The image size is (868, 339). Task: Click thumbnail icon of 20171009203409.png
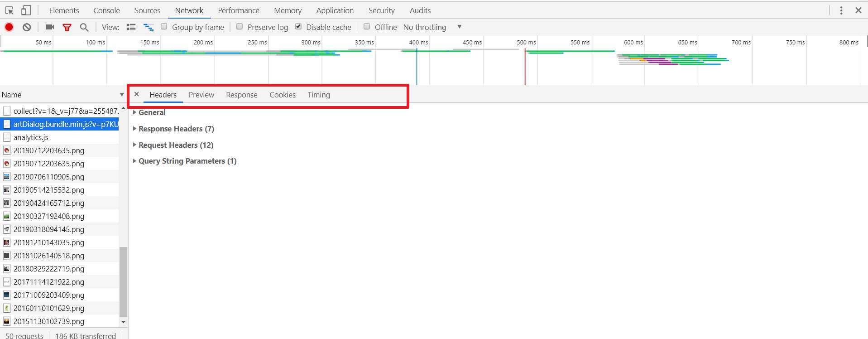coord(7,295)
